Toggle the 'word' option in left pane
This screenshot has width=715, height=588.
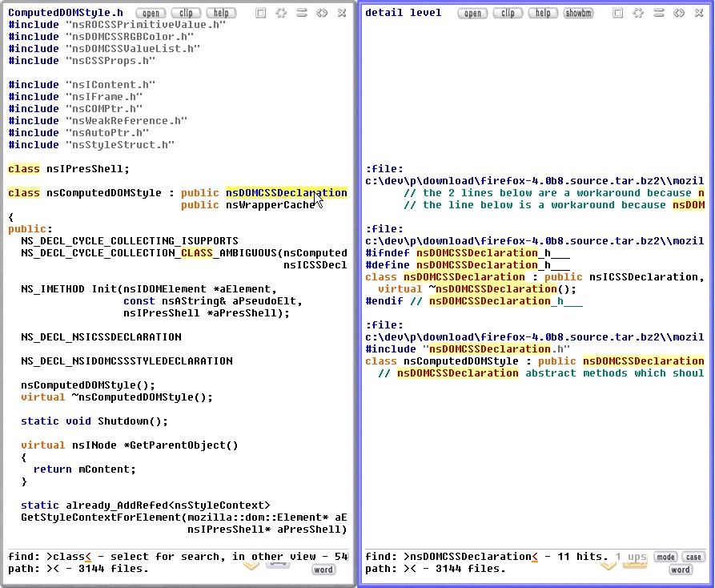tap(323, 570)
